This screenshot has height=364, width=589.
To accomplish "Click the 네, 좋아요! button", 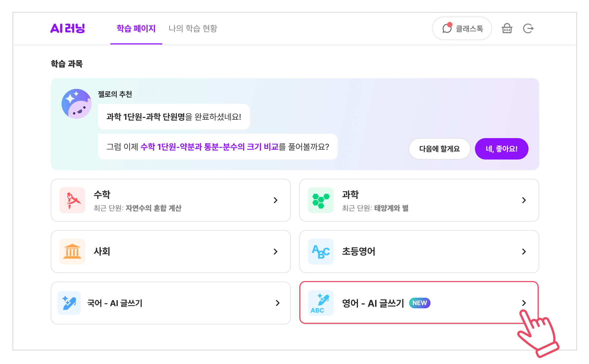I will [501, 149].
